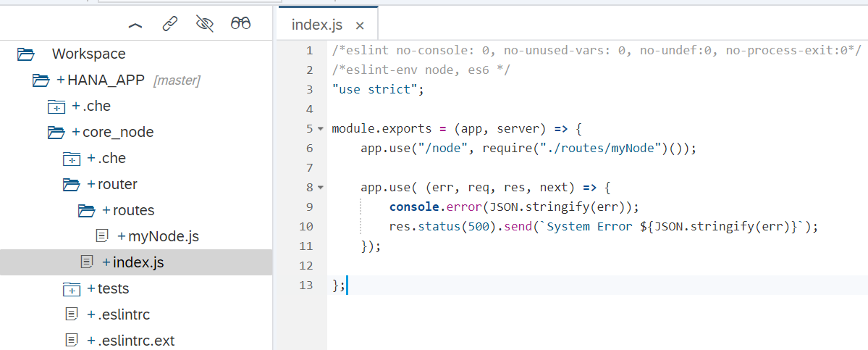Screen dimensions: 868x350
Task: Collapse the core_node folder
Action: [x=56, y=133]
